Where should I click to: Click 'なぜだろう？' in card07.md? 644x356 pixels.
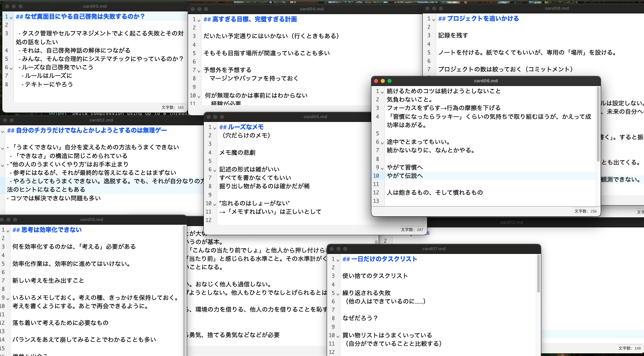tap(360, 318)
